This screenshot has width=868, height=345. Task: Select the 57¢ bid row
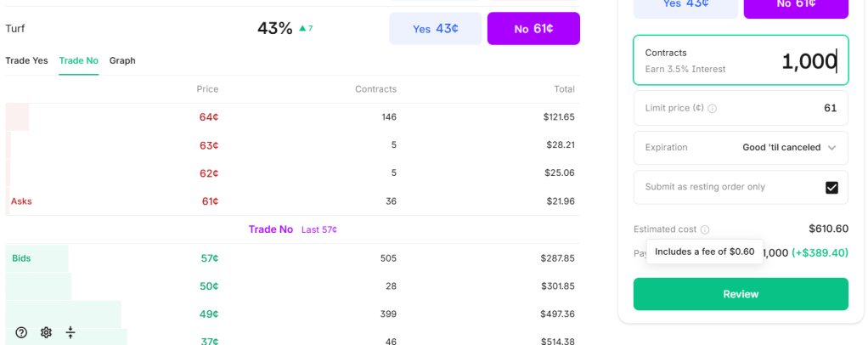click(x=293, y=258)
